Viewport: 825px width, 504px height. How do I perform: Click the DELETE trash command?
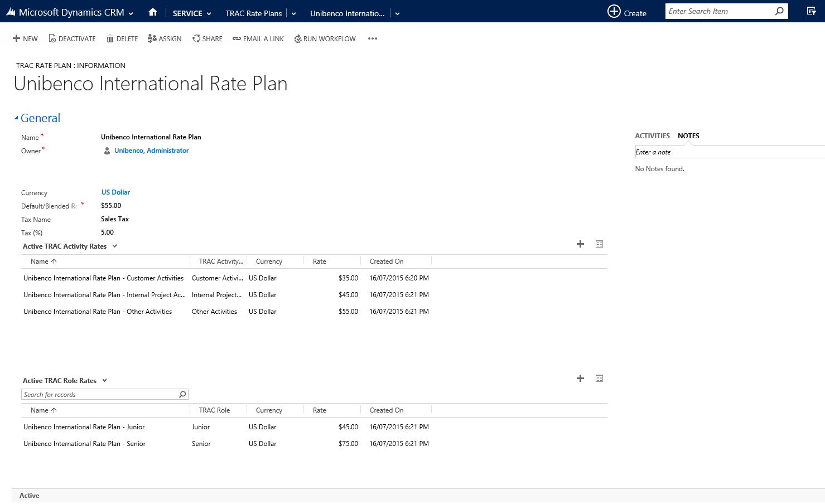122,38
